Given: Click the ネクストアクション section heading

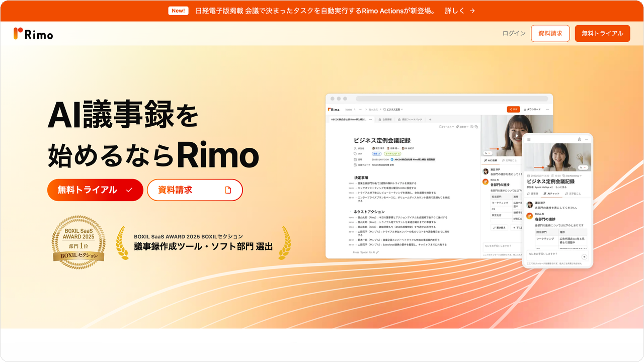Looking at the screenshot, I should [369, 212].
